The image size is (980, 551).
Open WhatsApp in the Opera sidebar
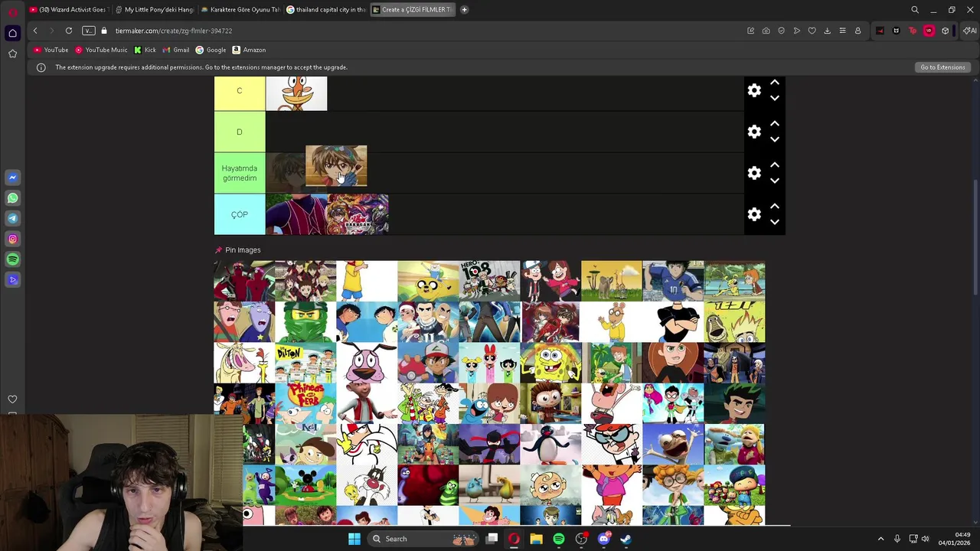click(x=12, y=198)
